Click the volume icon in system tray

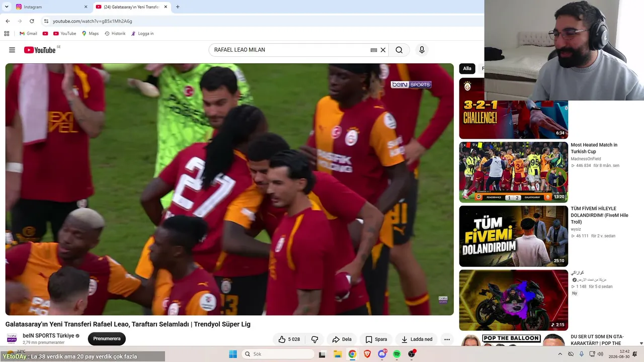click(x=600, y=354)
